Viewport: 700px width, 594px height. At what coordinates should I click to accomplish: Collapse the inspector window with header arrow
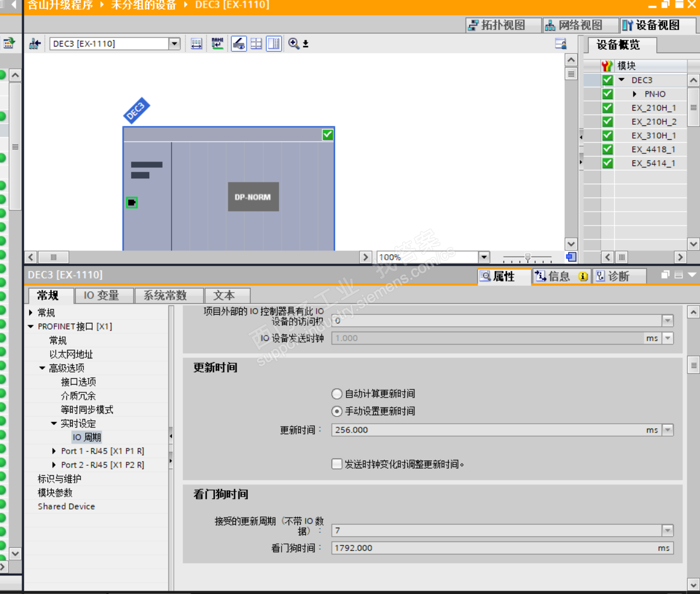[x=692, y=275]
